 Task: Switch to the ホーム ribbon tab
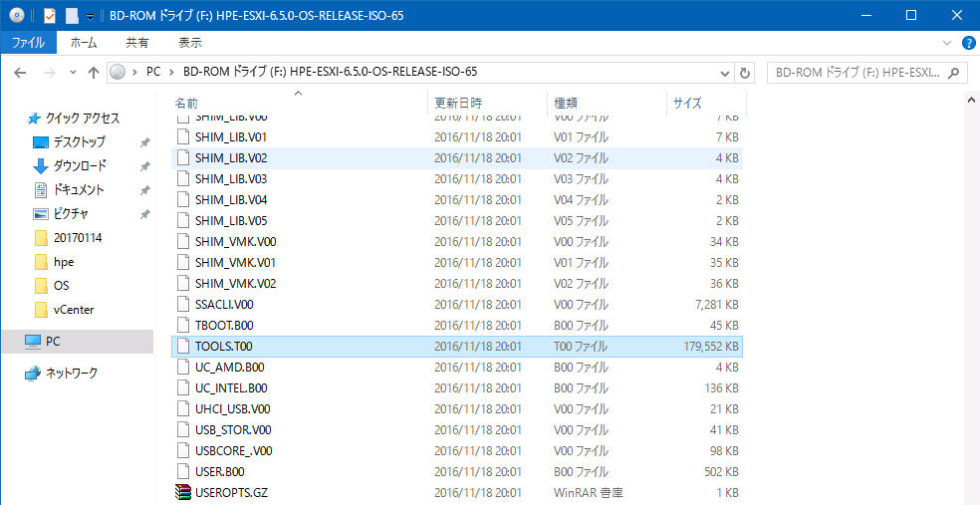click(83, 43)
